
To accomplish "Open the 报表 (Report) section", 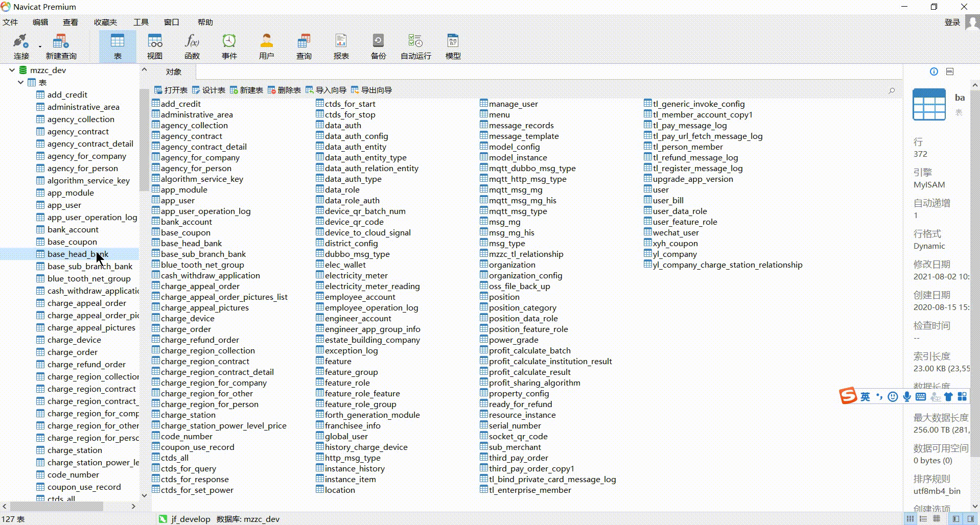I will click(341, 46).
